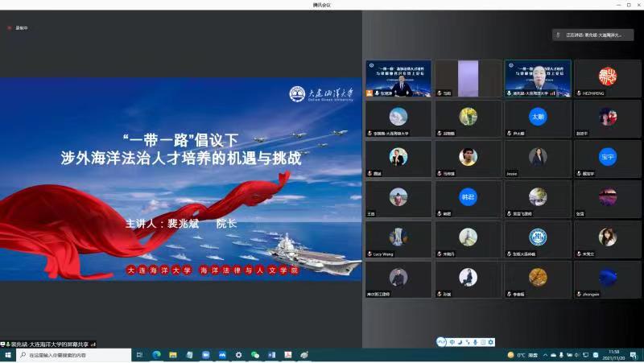Open the settings gear taskbar icon

238,355
